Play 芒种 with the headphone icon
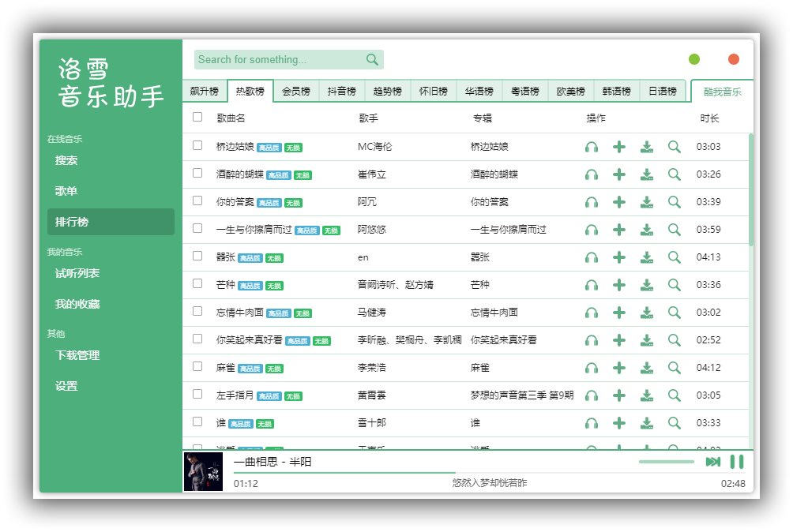Screen dimensions: 793x532 click(x=592, y=285)
